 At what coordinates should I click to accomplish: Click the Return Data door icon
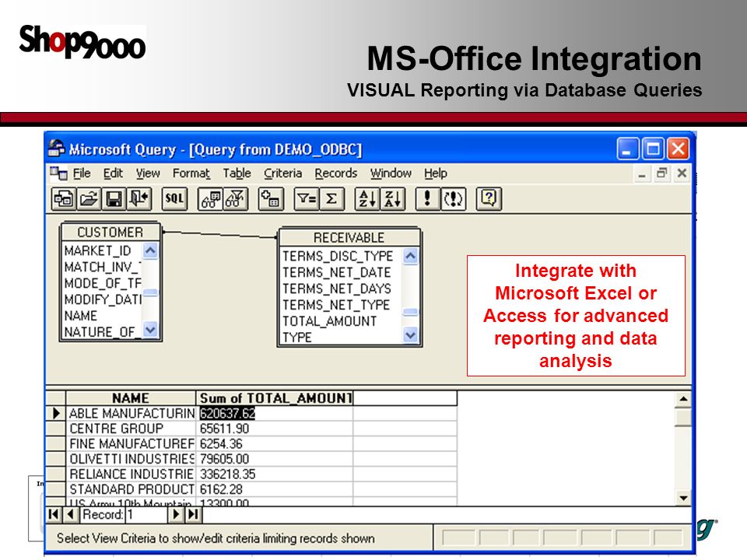tap(139, 198)
